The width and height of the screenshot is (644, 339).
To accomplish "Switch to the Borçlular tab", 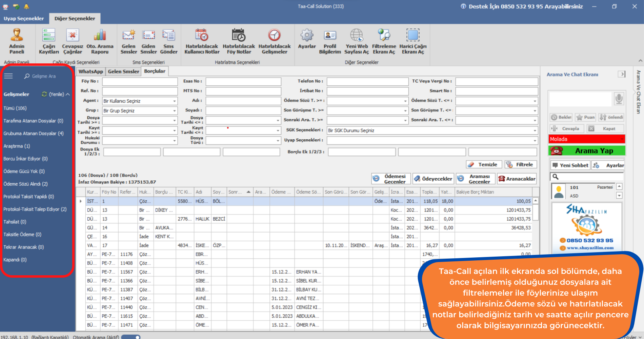I will 155,71.
